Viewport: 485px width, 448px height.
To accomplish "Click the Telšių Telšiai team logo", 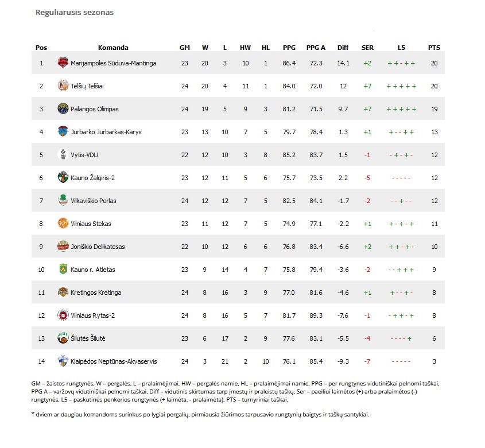I will [63, 85].
